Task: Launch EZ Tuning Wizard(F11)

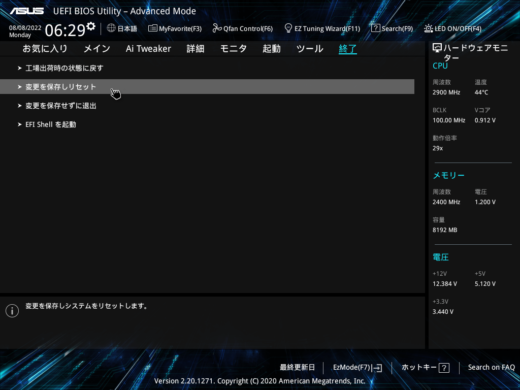Action: point(322,29)
